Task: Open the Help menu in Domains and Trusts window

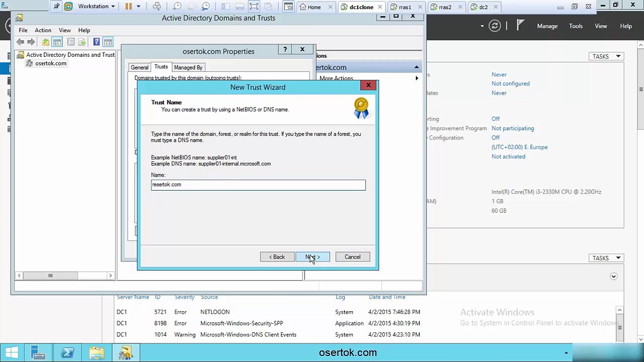Action: coord(84,30)
